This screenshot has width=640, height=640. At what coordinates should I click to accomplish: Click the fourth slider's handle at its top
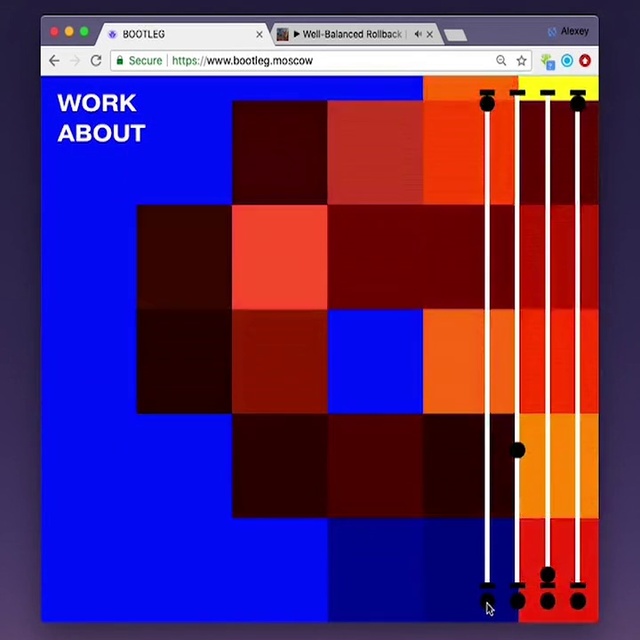coord(578,103)
